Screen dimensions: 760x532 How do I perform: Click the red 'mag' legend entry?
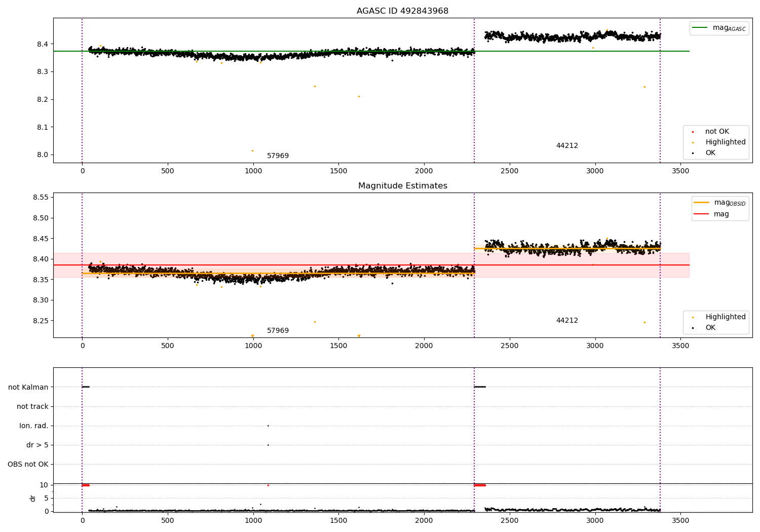click(x=712, y=214)
